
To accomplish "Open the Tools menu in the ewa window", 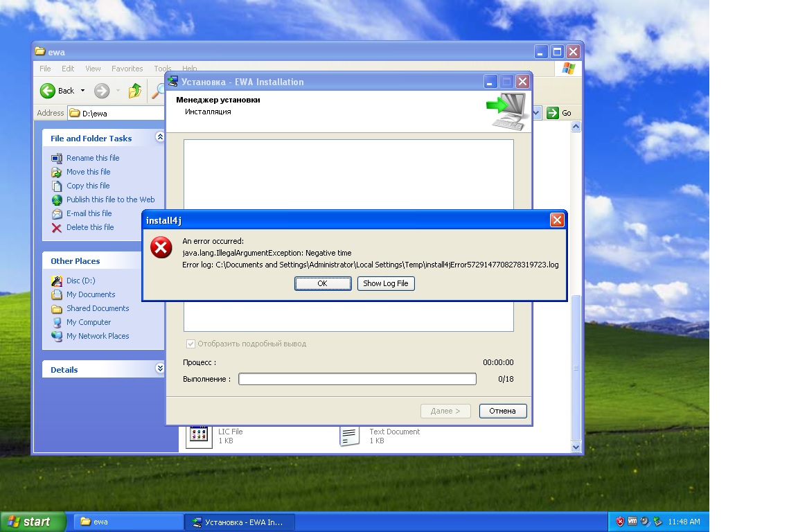I will point(162,69).
